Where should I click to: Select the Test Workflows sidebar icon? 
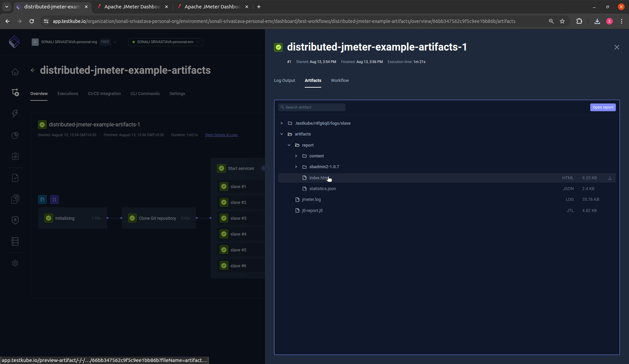(15, 92)
